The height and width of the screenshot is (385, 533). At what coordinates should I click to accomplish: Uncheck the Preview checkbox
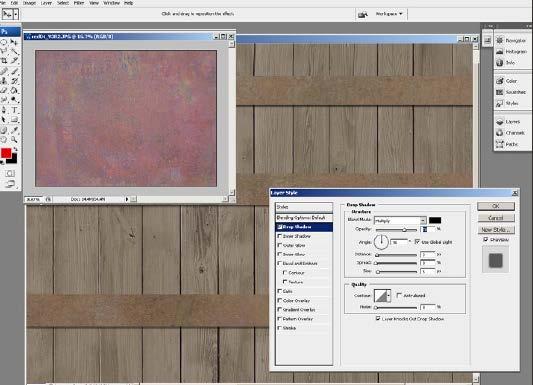[485, 239]
